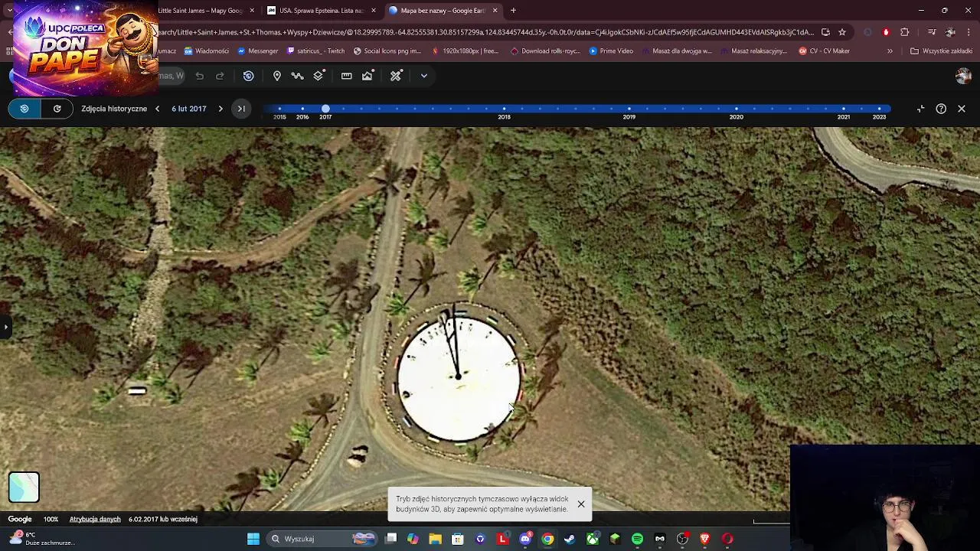Open Opera from the taskbar
Image resolution: width=980 pixels, height=551 pixels.
click(727, 539)
